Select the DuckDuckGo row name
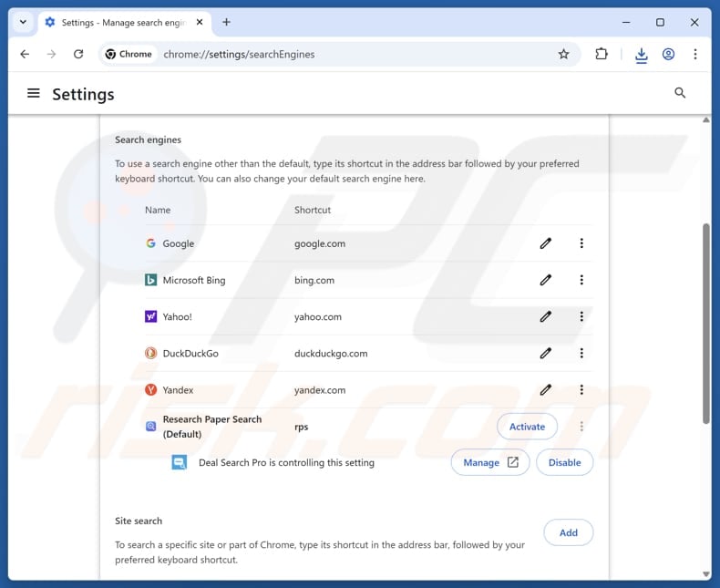 (190, 354)
